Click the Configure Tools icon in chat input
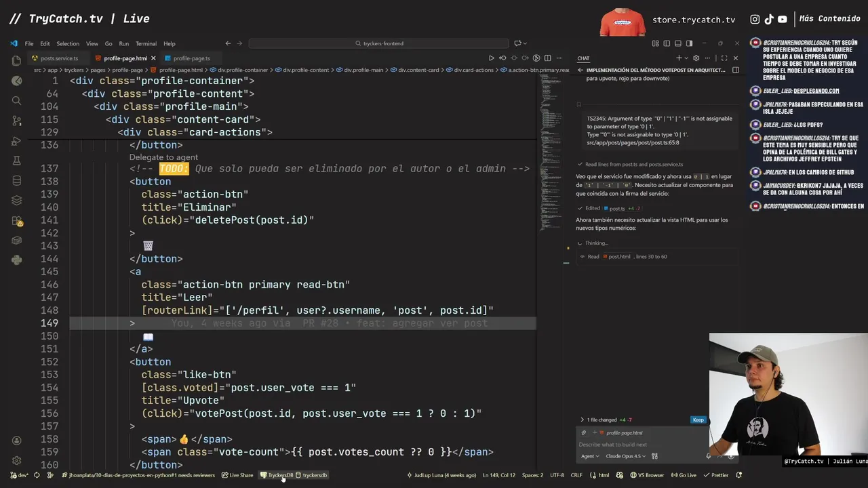 click(x=654, y=456)
